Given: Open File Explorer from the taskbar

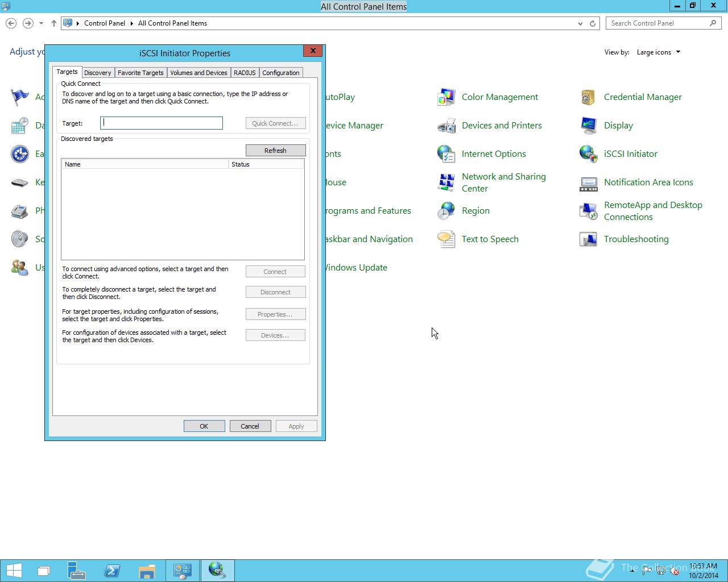Looking at the screenshot, I should (147, 570).
